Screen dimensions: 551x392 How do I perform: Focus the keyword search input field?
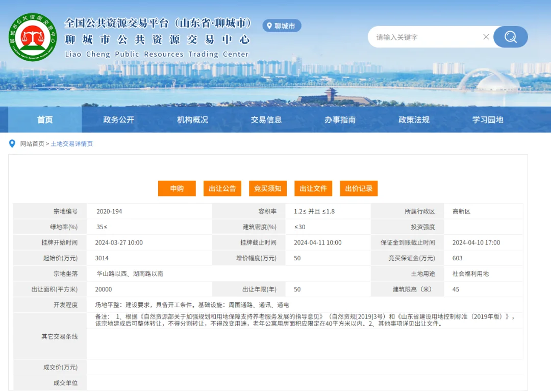(426, 37)
